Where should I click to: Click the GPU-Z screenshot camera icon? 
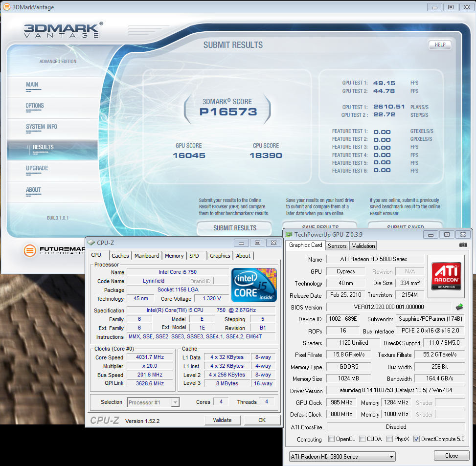463,244
